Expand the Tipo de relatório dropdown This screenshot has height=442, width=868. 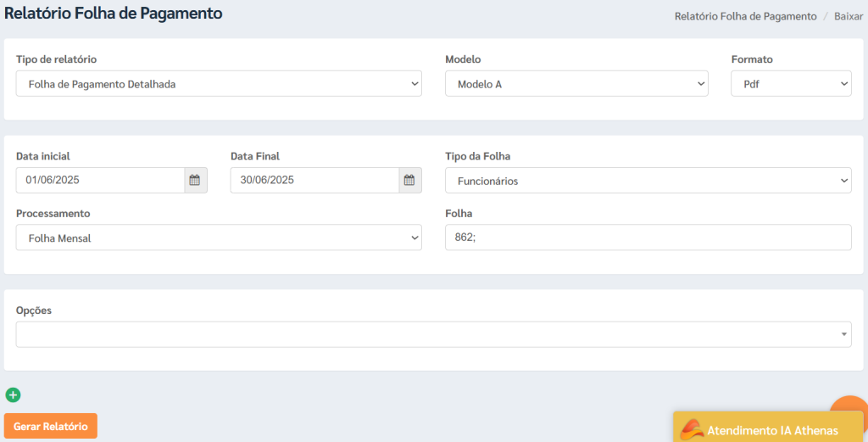219,84
